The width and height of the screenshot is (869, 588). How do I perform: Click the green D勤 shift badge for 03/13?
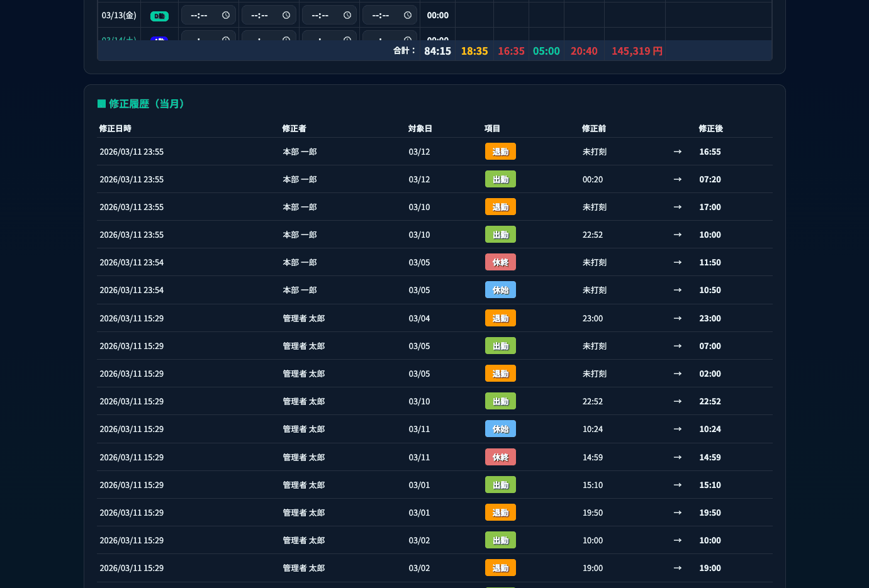pos(159,16)
